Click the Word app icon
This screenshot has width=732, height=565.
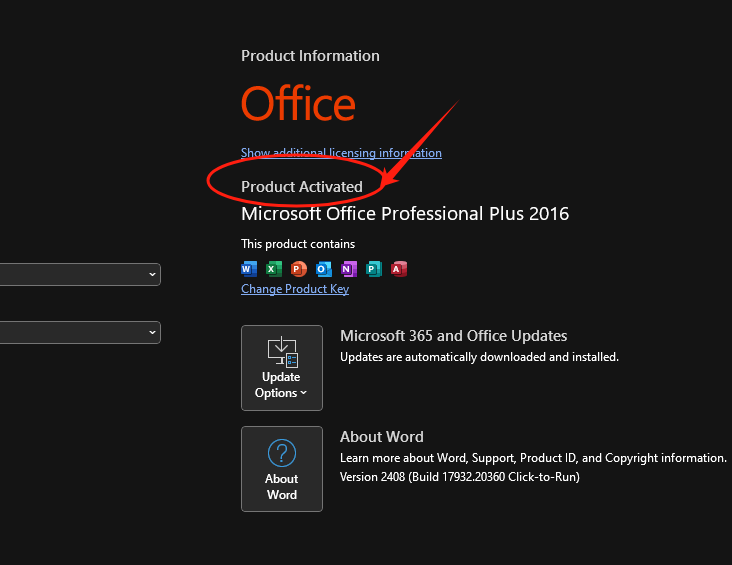[x=249, y=269]
